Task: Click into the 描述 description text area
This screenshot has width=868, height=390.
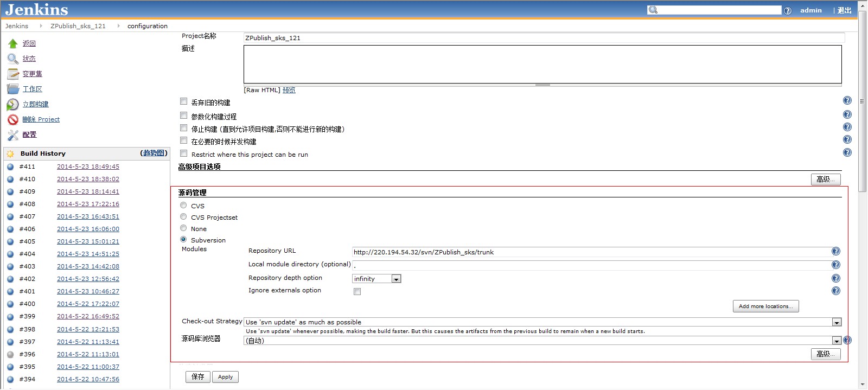Action: 542,64
